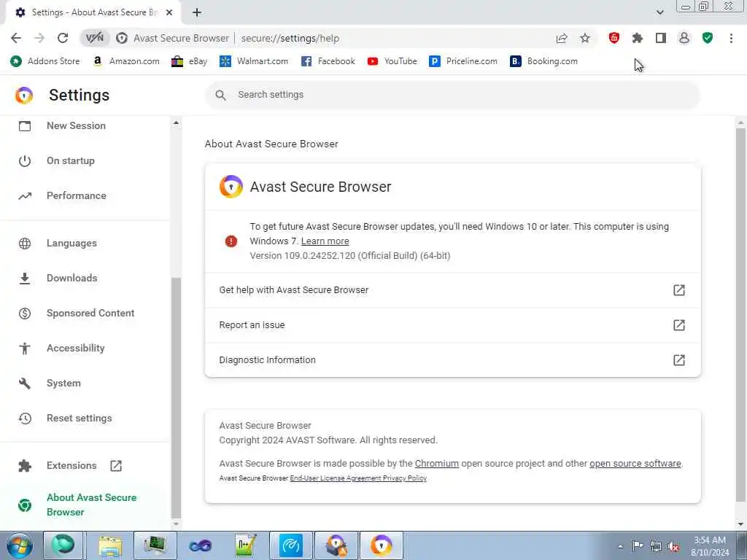Click the share page icon in address bar

point(562,38)
